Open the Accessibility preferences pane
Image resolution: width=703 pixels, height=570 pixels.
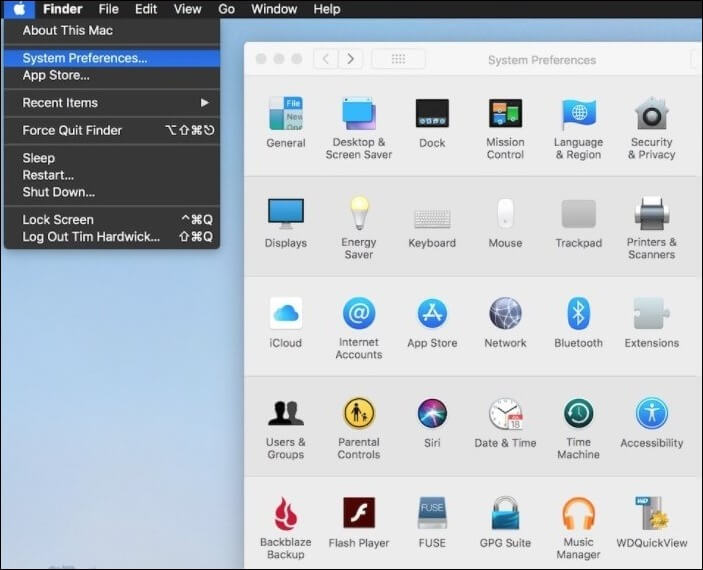point(651,423)
